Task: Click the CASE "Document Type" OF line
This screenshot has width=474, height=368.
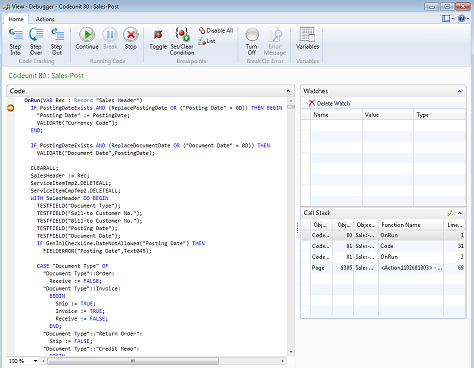Action: click(x=72, y=266)
